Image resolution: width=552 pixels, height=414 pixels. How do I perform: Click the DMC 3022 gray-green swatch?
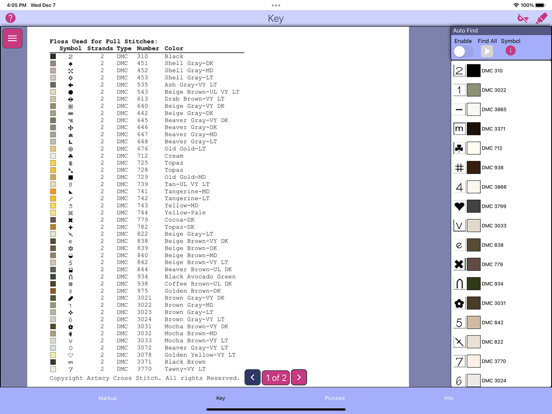click(473, 90)
